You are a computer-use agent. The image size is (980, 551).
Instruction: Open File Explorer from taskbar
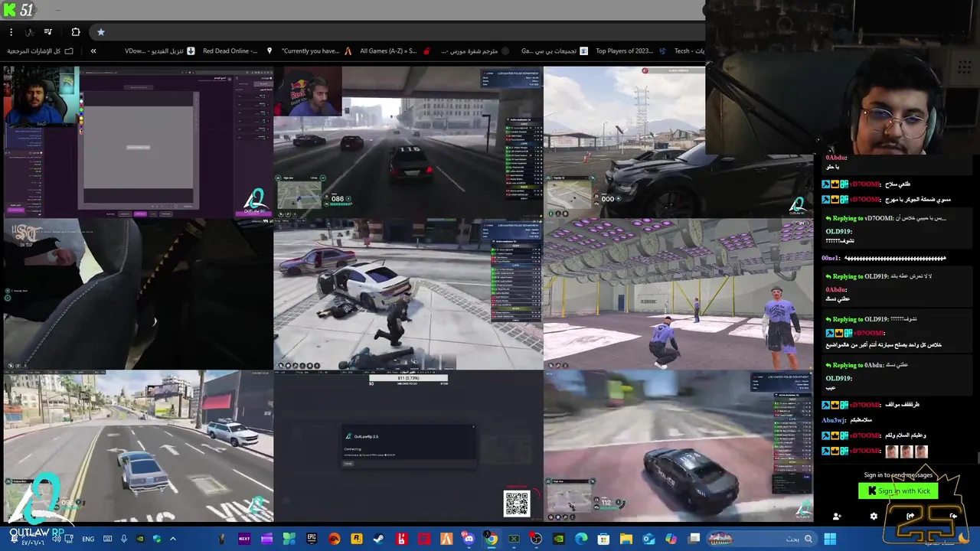626,539
